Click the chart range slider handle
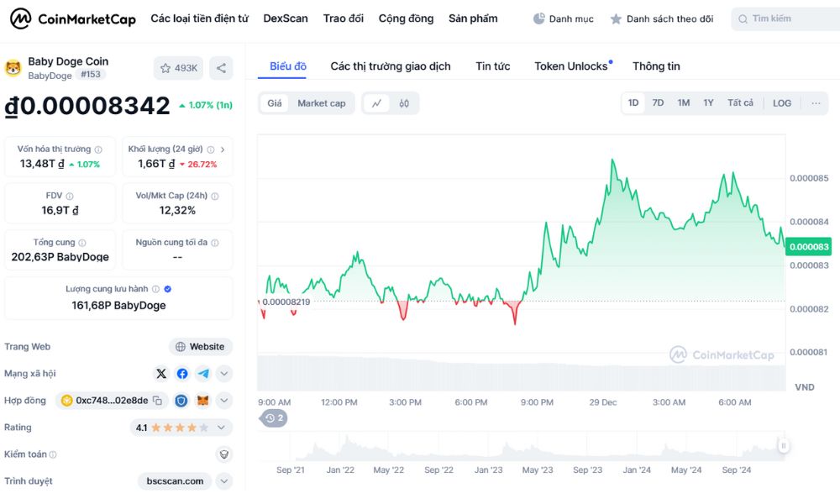Image resolution: width=840 pixels, height=504 pixels. pyautogui.click(x=783, y=445)
